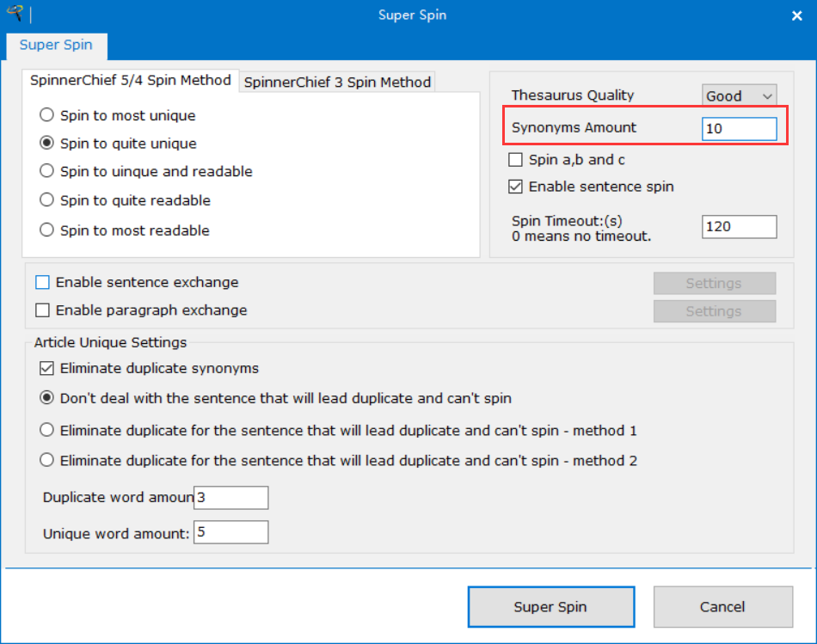
Task: Open the Thesaurus Quality dropdown
Action: pyautogui.click(x=739, y=95)
